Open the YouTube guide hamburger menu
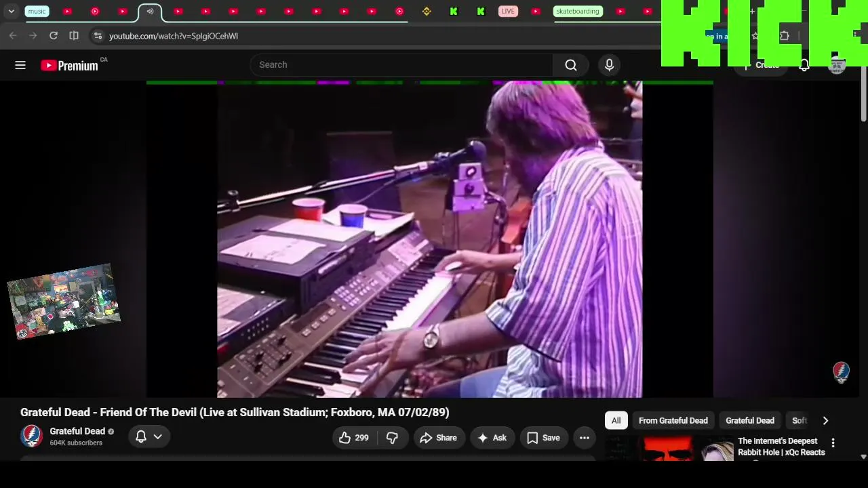Image resolution: width=868 pixels, height=488 pixels. click(x=20, y=65)
